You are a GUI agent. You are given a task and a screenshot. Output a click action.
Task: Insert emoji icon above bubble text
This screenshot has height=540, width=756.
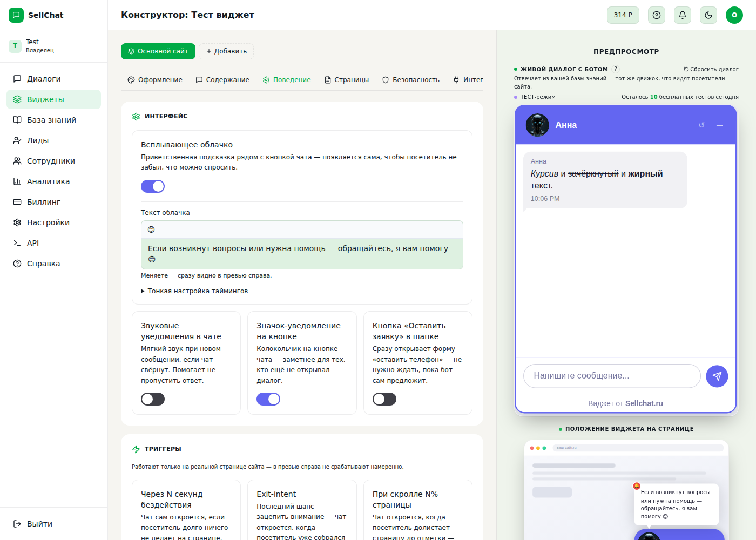coord(152,230)
